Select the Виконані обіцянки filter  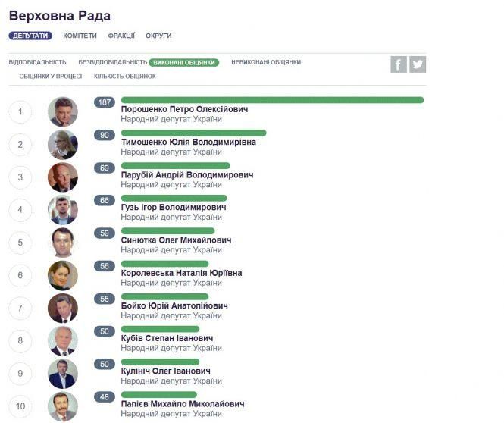[x=184, y=62]
